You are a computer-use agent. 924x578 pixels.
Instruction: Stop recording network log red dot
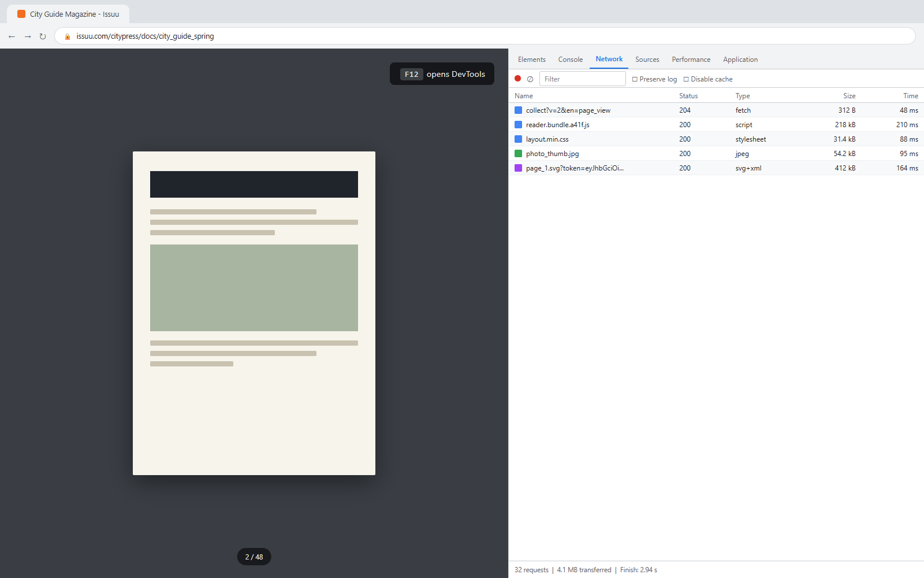pyautogui.click(x=518, y=79)
